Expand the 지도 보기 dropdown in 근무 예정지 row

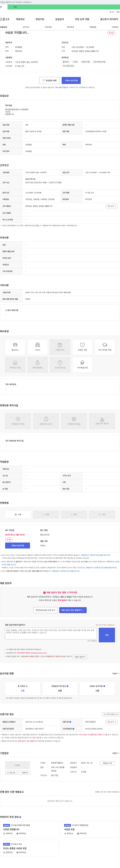coord(111,206)
